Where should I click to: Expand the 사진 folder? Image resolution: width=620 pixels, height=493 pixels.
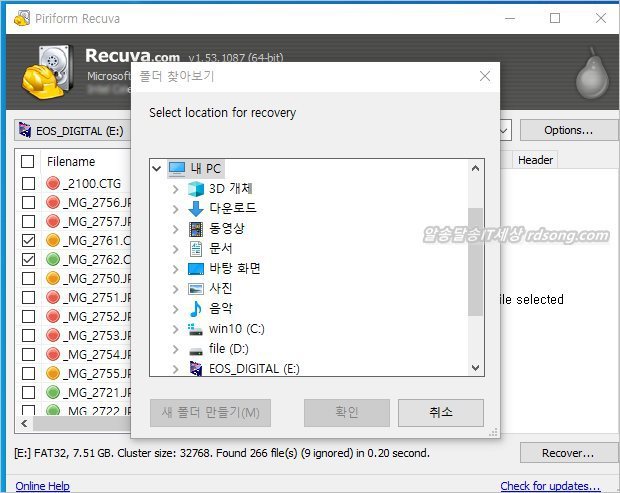tap(176, 289)
